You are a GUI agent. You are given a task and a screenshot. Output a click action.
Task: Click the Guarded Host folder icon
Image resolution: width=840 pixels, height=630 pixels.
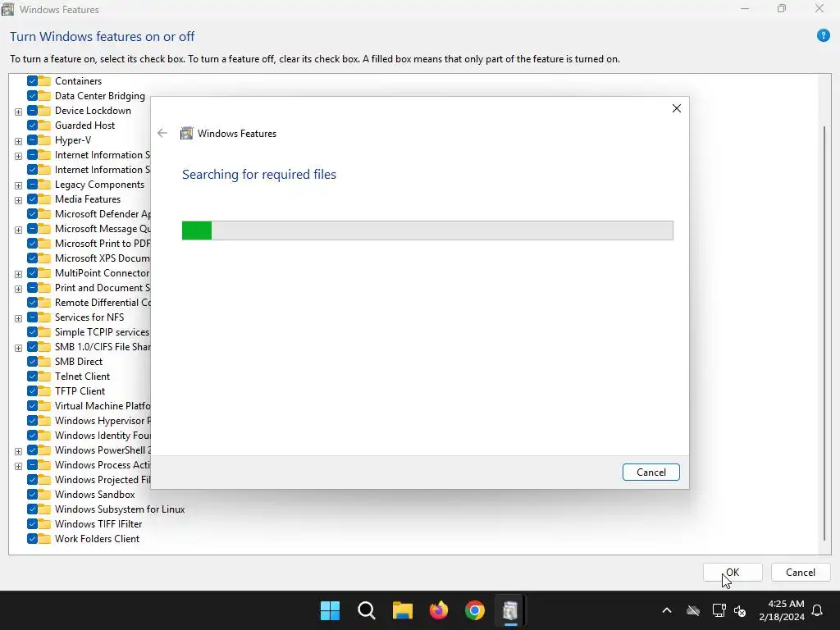tap(44, 126)
